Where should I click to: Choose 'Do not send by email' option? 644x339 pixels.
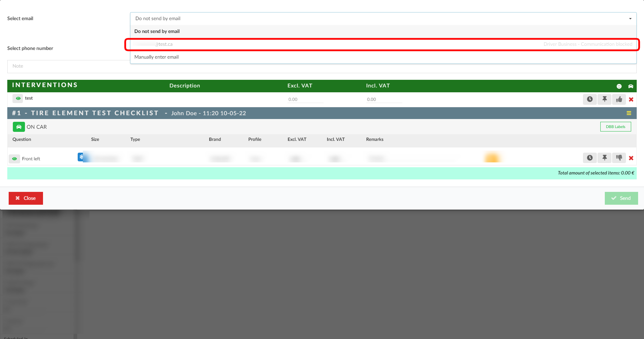(157, 31)
